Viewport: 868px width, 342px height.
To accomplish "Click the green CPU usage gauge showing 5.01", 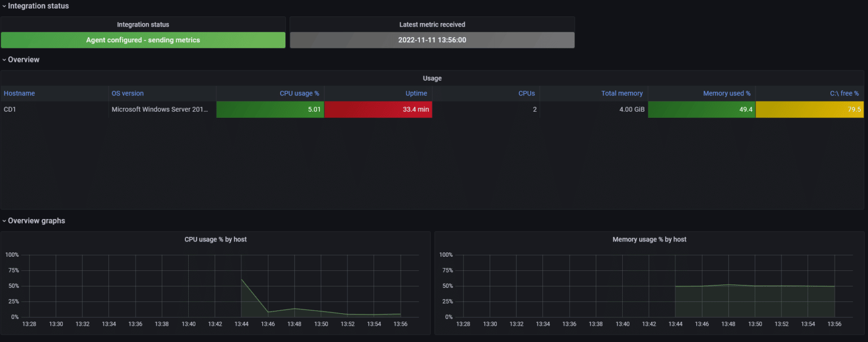I will coord(270,109).
